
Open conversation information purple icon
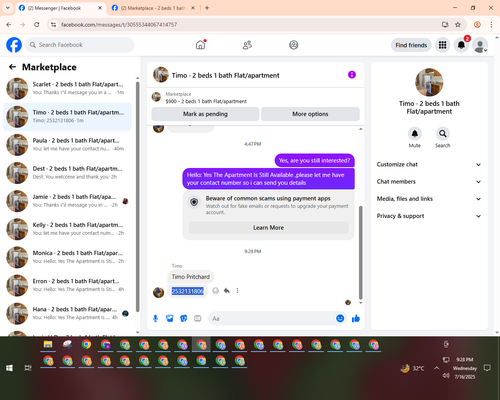[352, 75]
